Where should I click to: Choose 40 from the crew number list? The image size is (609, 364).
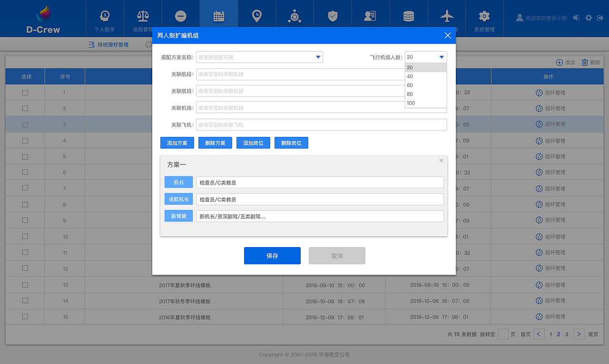tap(426, 77)
